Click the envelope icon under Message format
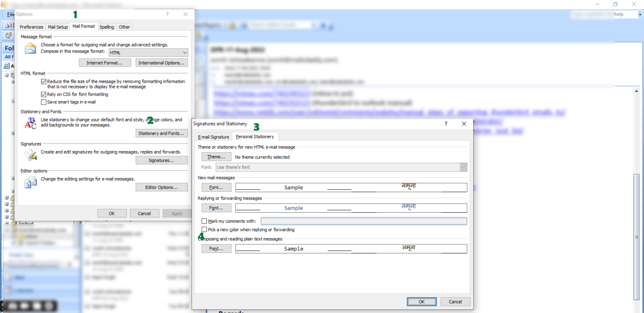The height and width of the screenshot is (313, 644). pos(30,49)
